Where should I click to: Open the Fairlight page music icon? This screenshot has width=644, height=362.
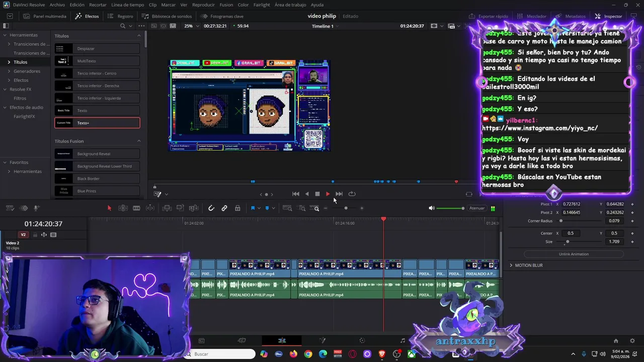(x=403, y=340)
